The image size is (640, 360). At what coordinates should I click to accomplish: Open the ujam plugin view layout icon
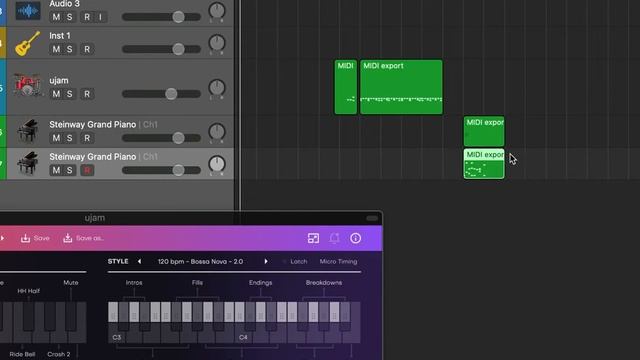tap(313, 238)
